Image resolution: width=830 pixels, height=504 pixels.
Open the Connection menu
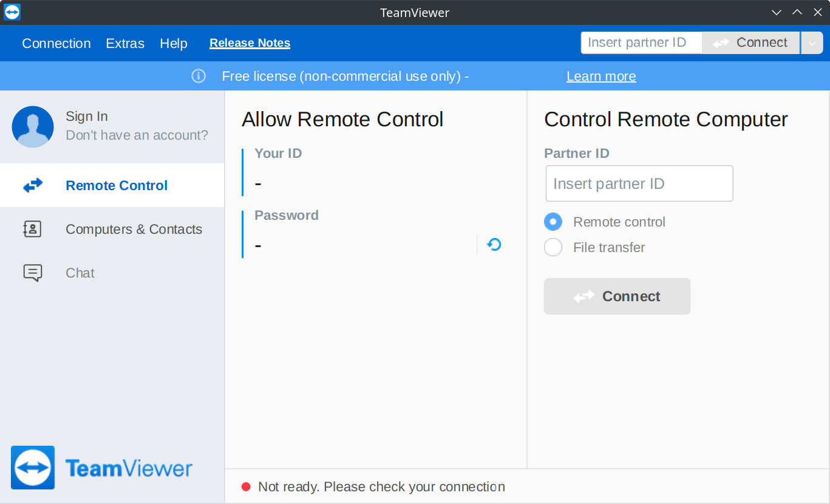point(56,43)
